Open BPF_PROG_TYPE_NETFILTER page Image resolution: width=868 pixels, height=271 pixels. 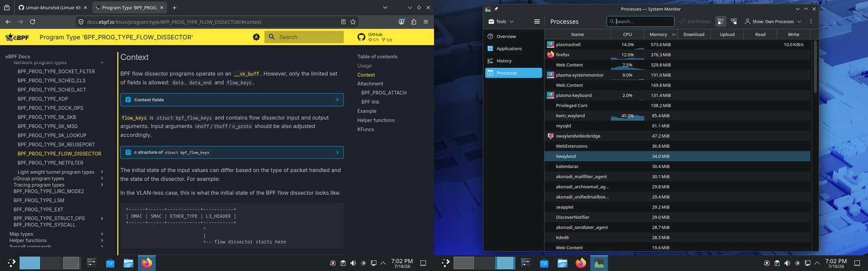(x=51, y=163)
